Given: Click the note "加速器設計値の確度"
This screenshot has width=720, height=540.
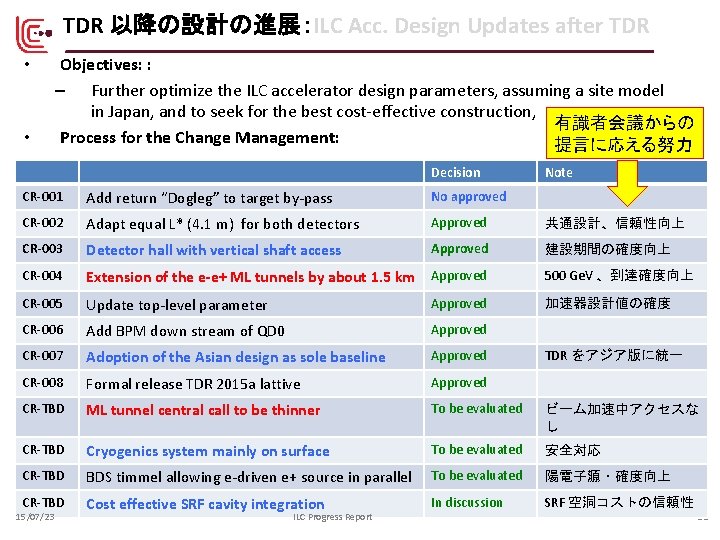Looking at the screenshot, I should click(608, 304).
